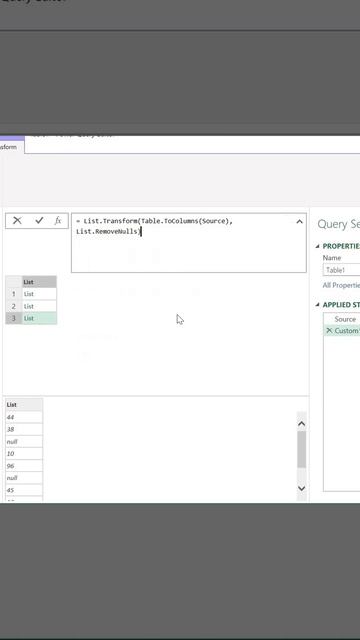Collapse the PROPERTIES section triangle
Viewport: 360px width, 640px height.
pos(318,246)
